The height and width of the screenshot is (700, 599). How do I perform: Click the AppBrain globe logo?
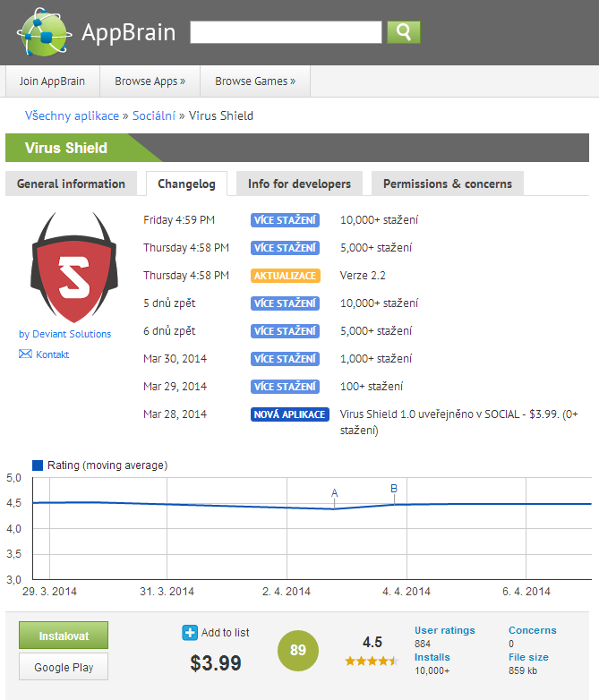tap(44, 32)
